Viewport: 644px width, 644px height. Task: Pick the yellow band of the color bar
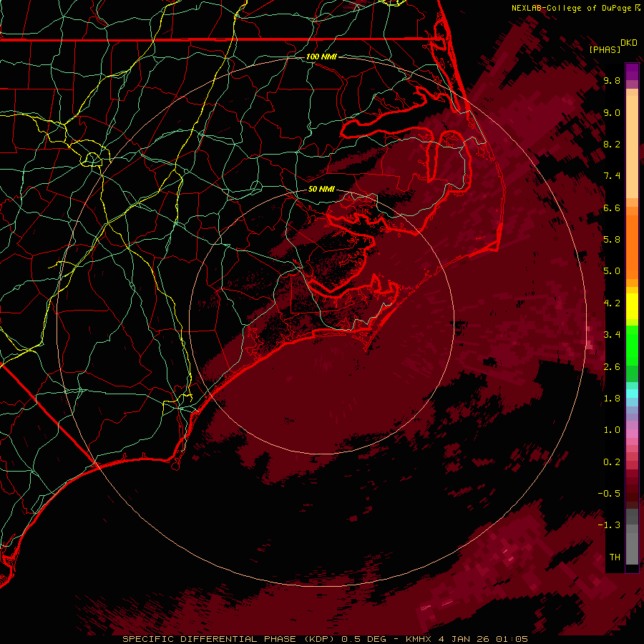pyautogui.click(x=632, y=306)
